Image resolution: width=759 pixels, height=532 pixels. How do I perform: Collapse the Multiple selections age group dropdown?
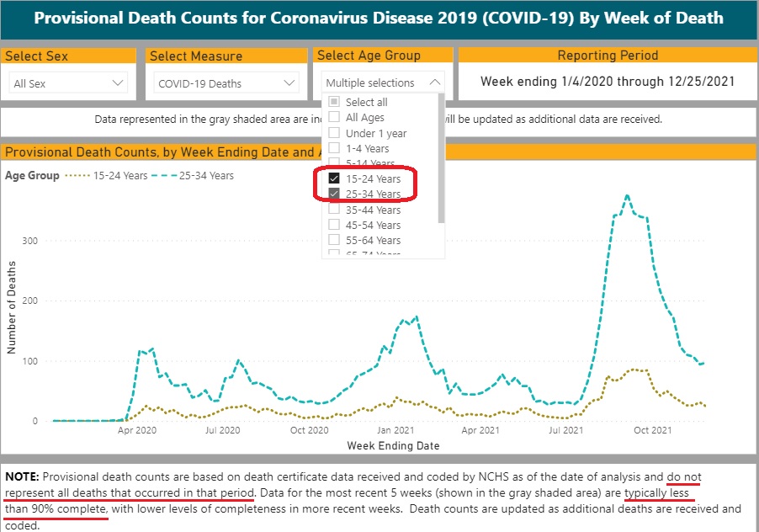pos(435,82)
